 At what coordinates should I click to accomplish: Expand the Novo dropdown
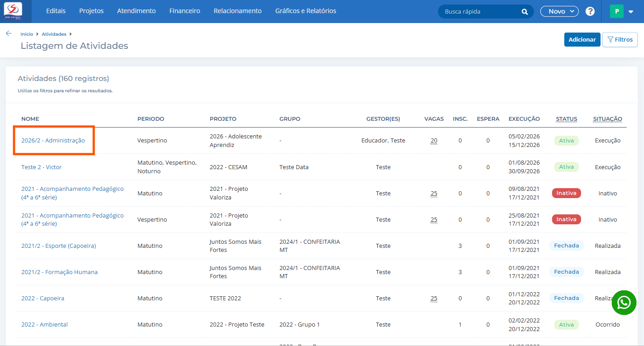(x=559, y=11)
